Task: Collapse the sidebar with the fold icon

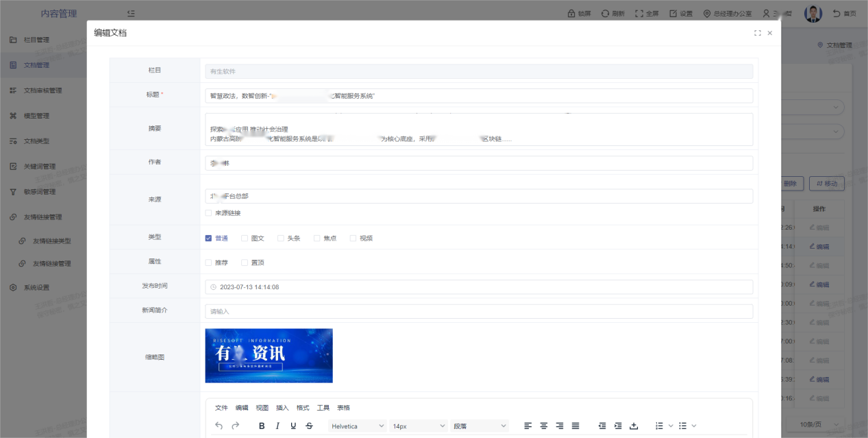Action: pos(131,13)
